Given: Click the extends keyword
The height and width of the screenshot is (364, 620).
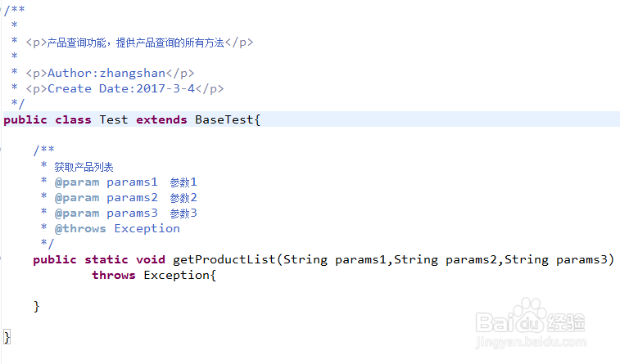Looking at the screenshot, I should click(x=161, y=119).
